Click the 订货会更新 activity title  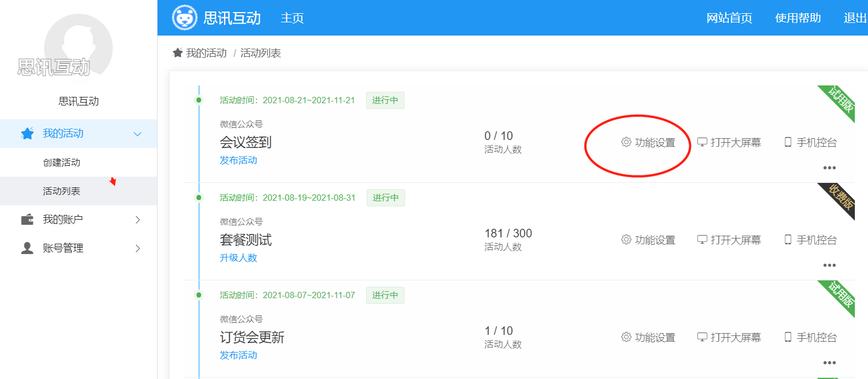[x=252, y=337]
